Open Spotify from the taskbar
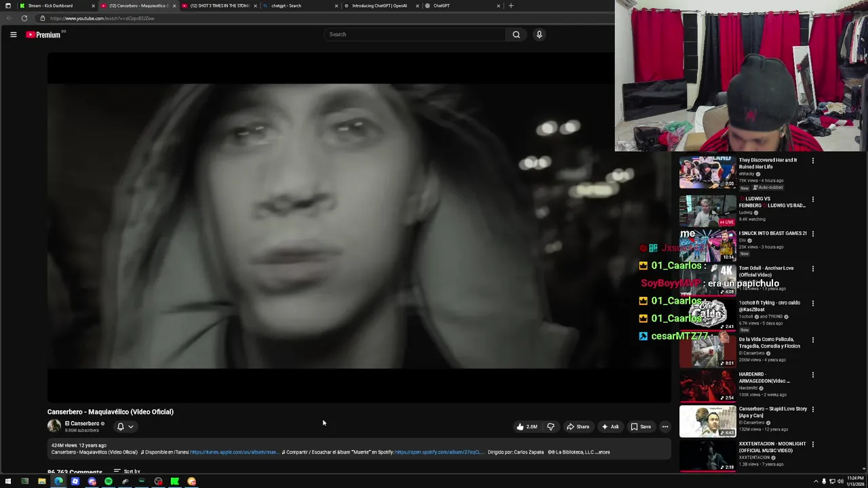 (x=108, y=481)
